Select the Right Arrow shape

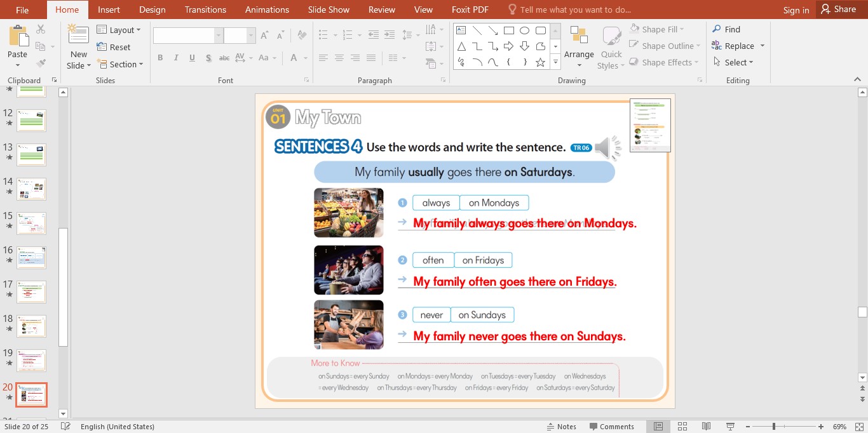[509, 46]
